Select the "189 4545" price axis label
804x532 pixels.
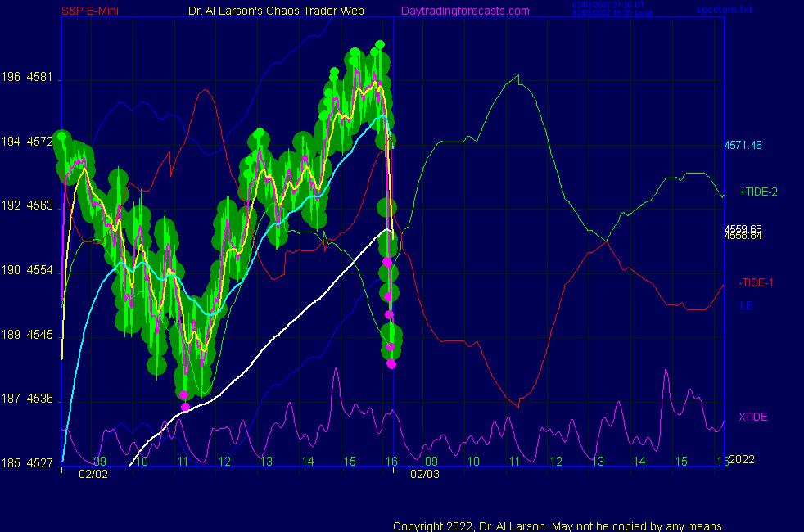pos(27,335)
